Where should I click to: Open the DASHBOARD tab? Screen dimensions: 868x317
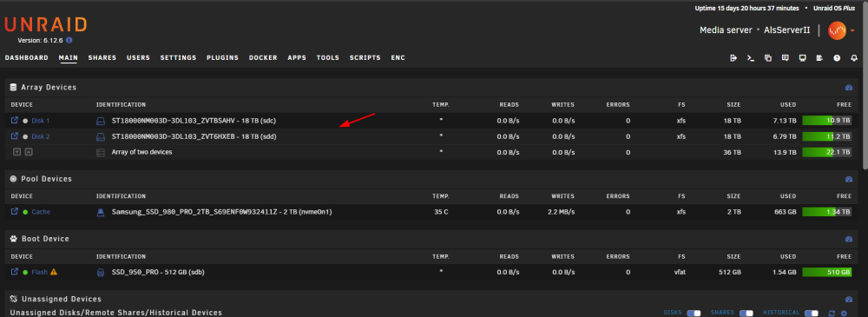coord(27,57)
